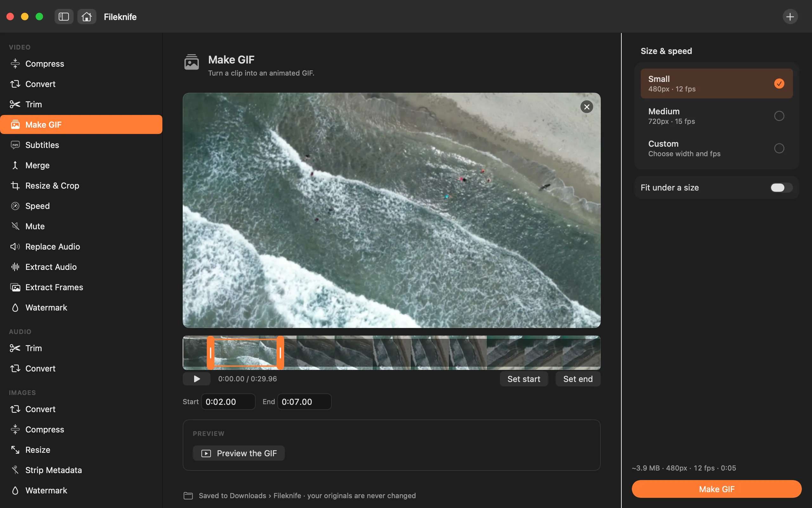Open the Merge tool
812x508 pixels.
coord(81,165)
